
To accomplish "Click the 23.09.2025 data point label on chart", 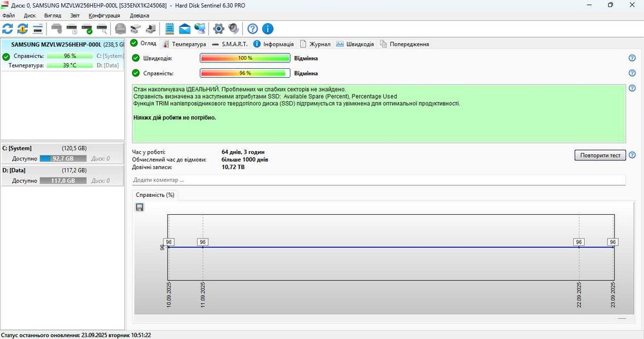I will click(x=612, y=242).
